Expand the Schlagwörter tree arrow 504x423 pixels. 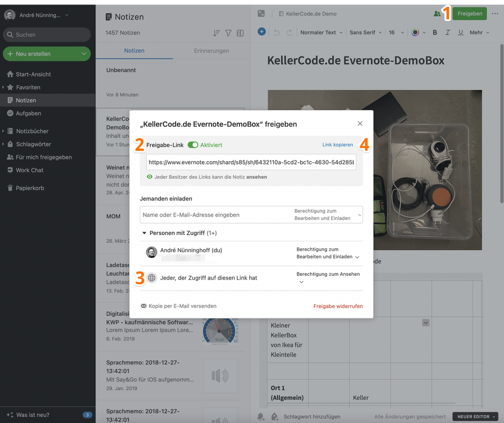coord(3,144)
